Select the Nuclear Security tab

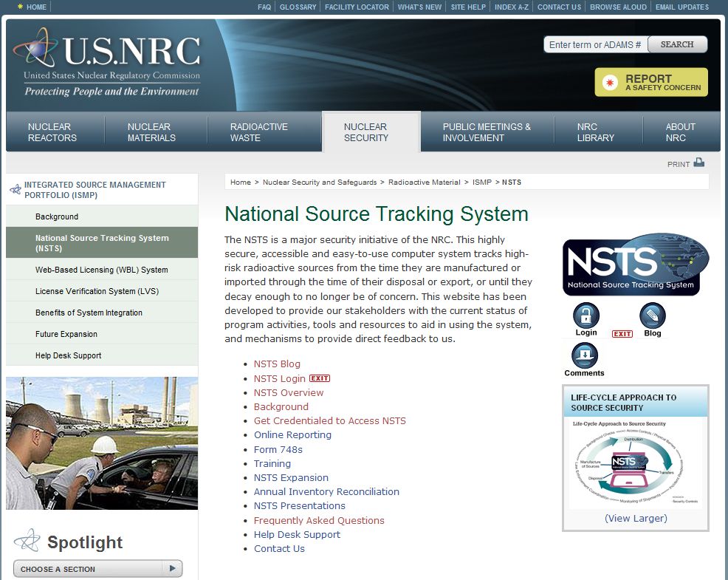(x=371, y=132)
